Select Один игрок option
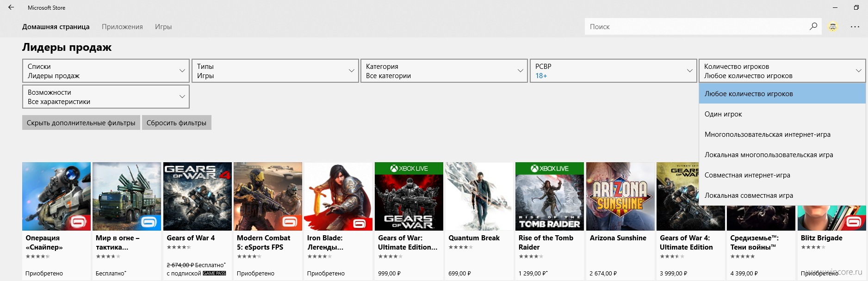The image size is (868, 281). (782, 114)
